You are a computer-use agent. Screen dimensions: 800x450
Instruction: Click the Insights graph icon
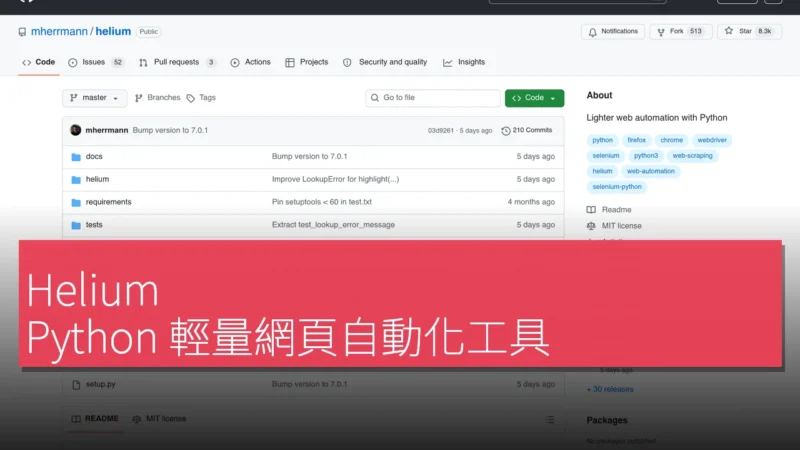tap(447, 63)
